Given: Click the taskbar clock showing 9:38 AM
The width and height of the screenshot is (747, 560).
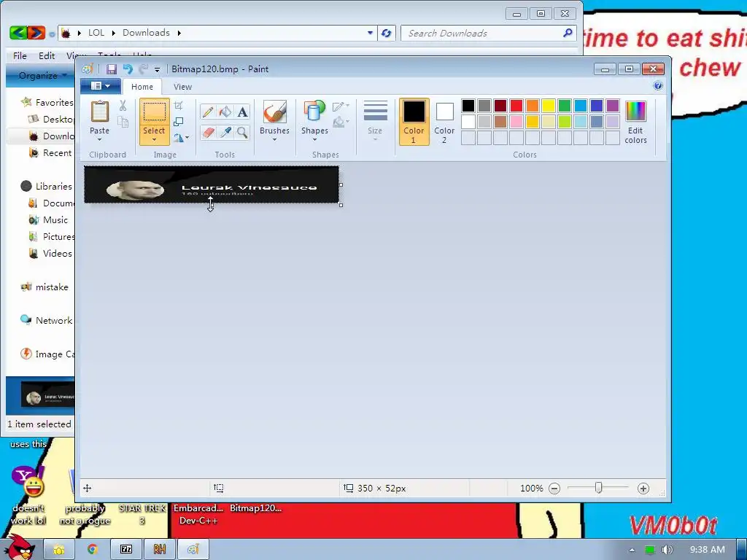Looking at the screenshot, I should [708, 550].
